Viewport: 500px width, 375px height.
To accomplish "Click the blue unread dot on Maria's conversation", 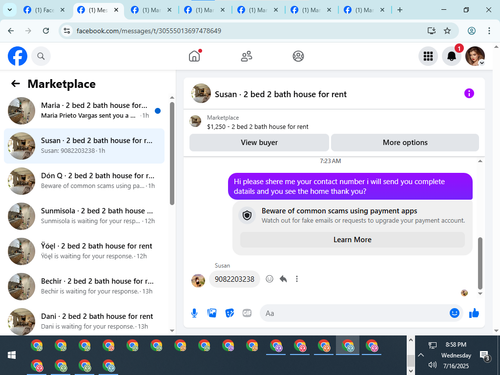I will pos(158,111).
